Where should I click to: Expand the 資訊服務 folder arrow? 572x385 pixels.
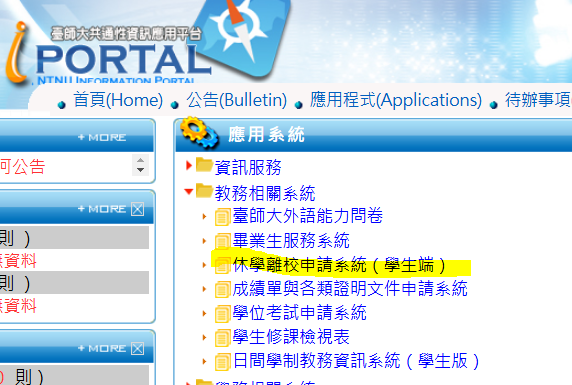click(189, 165)
